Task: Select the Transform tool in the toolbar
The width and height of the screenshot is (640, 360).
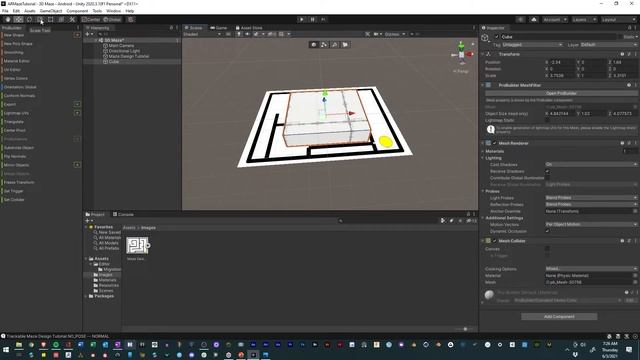Action: [62, 19]
